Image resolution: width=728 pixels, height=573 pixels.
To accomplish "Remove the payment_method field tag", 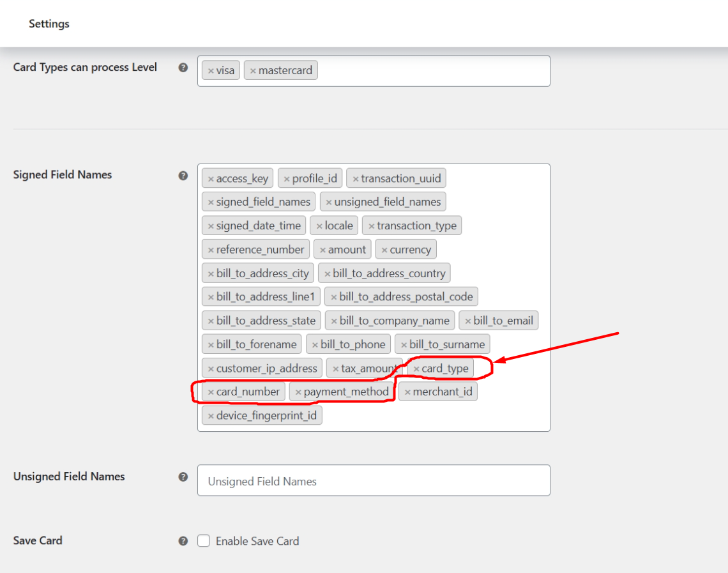I will [x=298, y=392].
